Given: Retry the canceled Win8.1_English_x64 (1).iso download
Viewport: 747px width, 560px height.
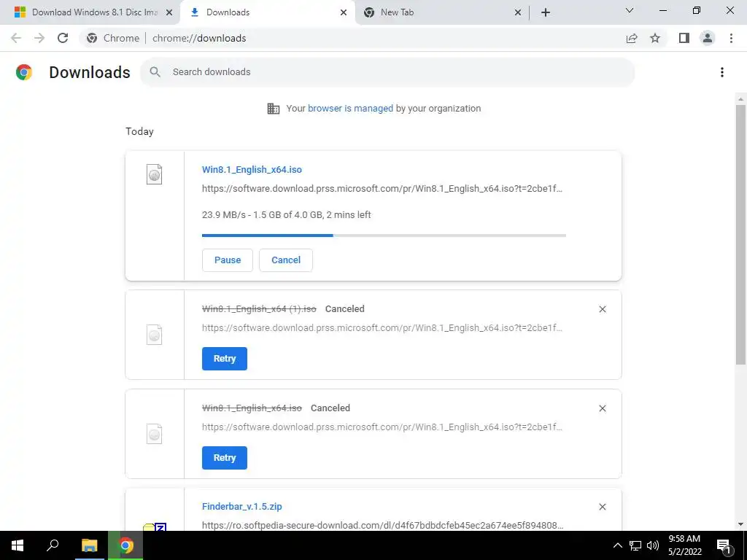Looking at the screenshot, I should (x=225, y=359).
